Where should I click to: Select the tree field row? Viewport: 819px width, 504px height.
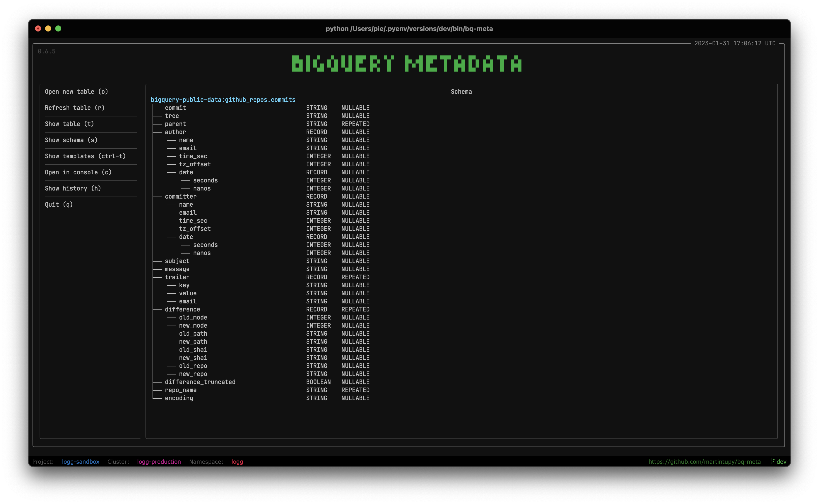(261, 116)
